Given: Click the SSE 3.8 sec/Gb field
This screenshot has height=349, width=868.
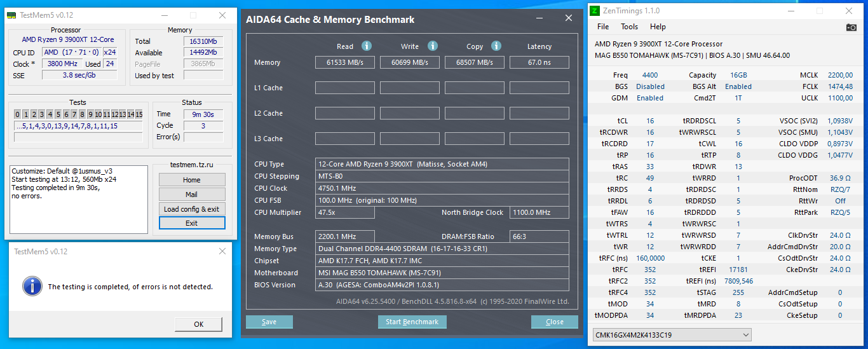Looking at the screenshot, I should coord(79,75).
